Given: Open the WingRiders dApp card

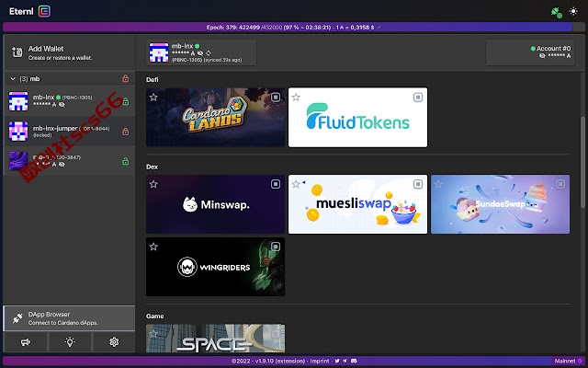Looking at the screenshot, I should point(216,267).
